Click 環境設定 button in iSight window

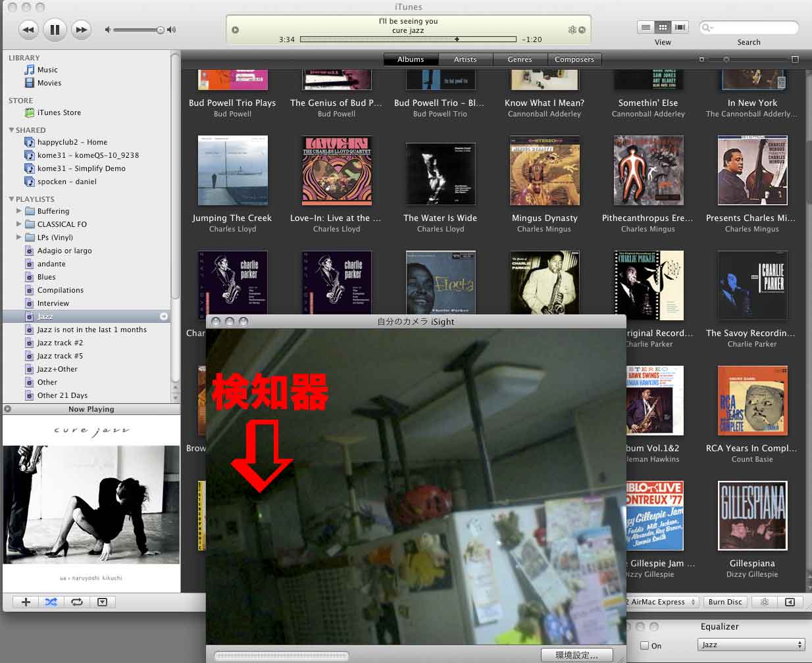point(576,655)
